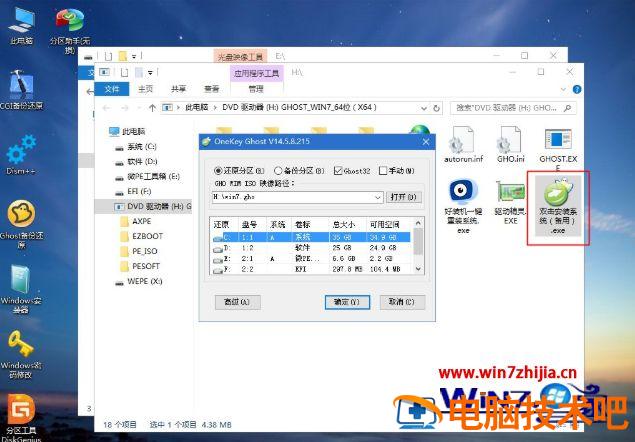The width and height of the screenshot is (635, 442).
Task: Click the GHOST.EXE file icon
Action: [559, 142]
